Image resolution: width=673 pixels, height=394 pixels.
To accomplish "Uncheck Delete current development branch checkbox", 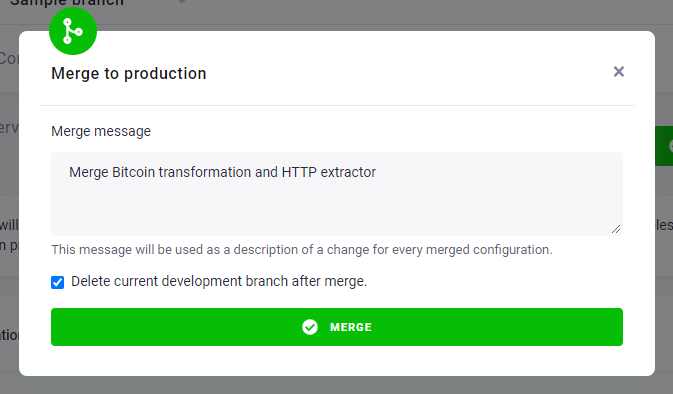I will click(x=58, y=282).
